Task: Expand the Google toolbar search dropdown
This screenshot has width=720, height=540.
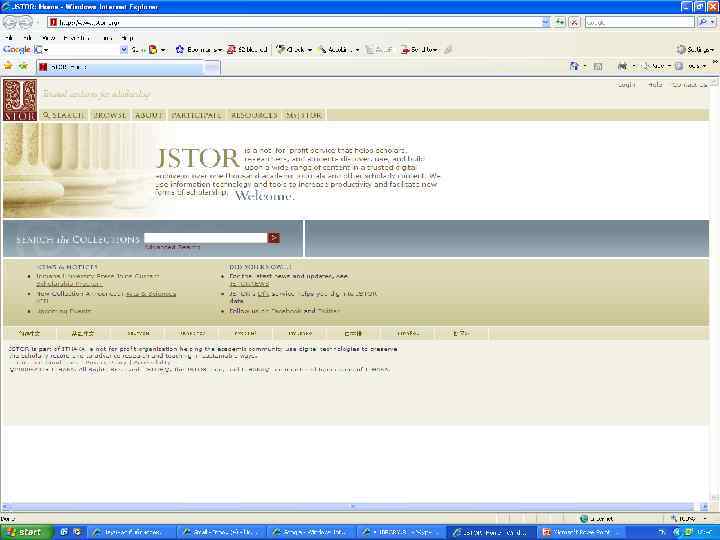Action: (124, 50)
